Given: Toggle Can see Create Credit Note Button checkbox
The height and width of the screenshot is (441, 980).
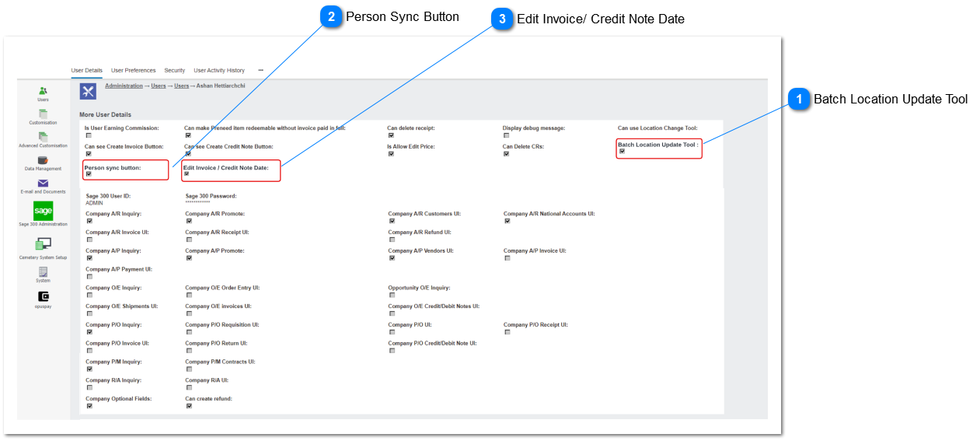Looking at the screenshot, I should [x=187, y=154].
